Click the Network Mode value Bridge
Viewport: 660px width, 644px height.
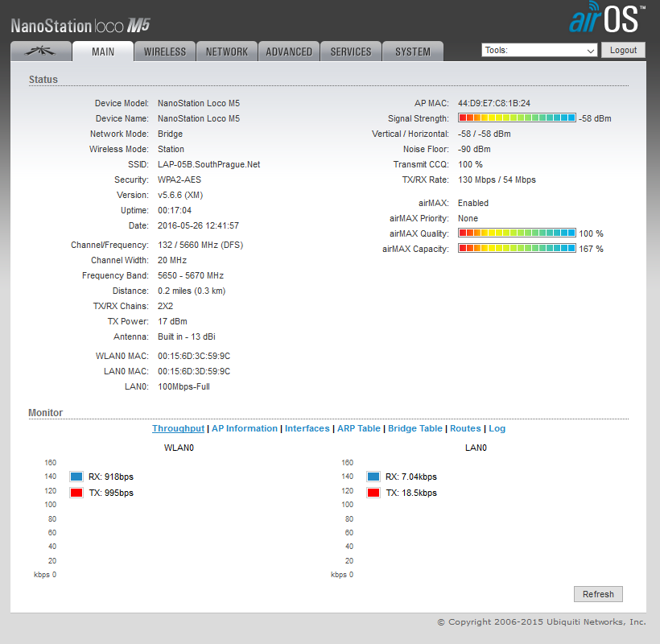(x=170, y=134)
